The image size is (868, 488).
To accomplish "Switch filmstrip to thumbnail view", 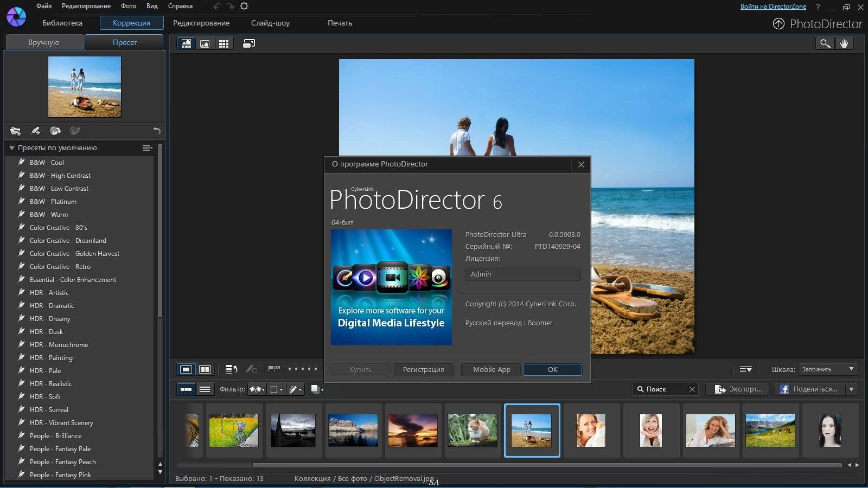I will click(186, 389).
